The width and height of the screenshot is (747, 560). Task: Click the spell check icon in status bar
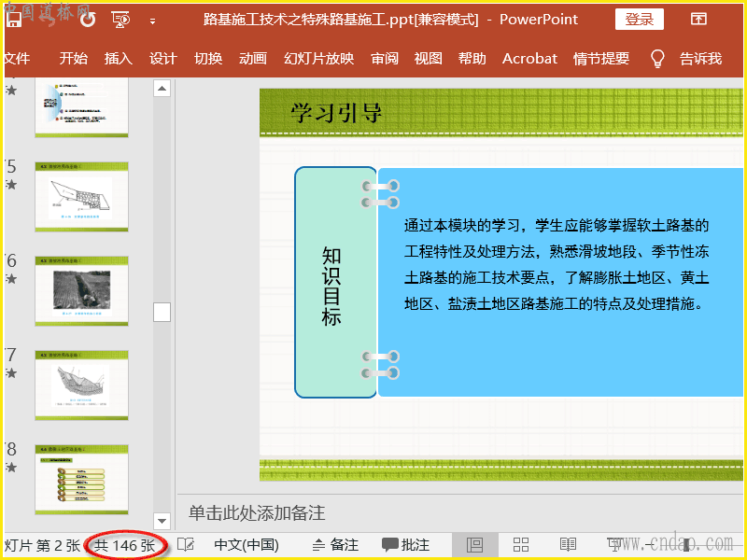pos(185,544)
